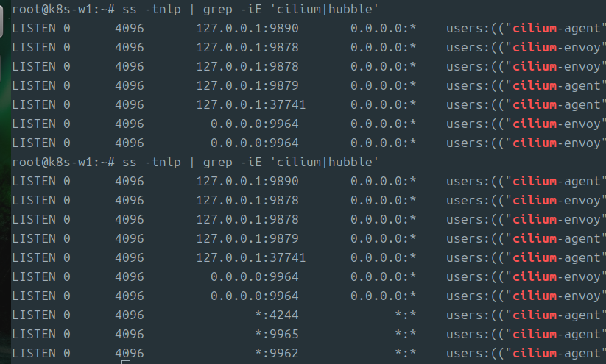
Task: Click the topmost ss -tnlp command text
Action: (x=152, y=10)
